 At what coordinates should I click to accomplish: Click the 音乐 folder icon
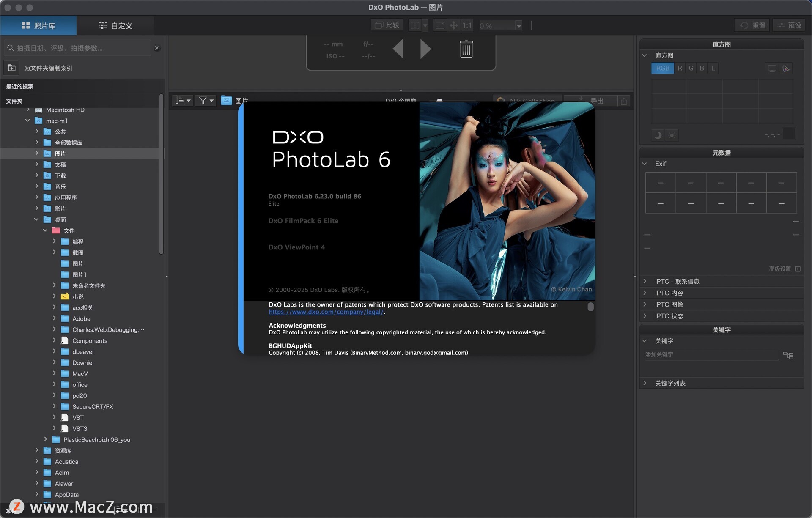click(x=47, y=186)
